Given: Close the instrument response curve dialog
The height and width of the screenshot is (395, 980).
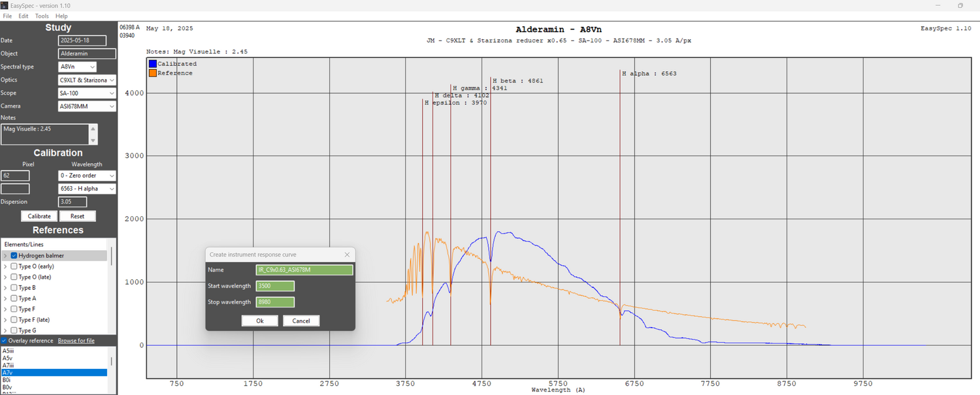Looking at the screenshot, I should 347,255.
